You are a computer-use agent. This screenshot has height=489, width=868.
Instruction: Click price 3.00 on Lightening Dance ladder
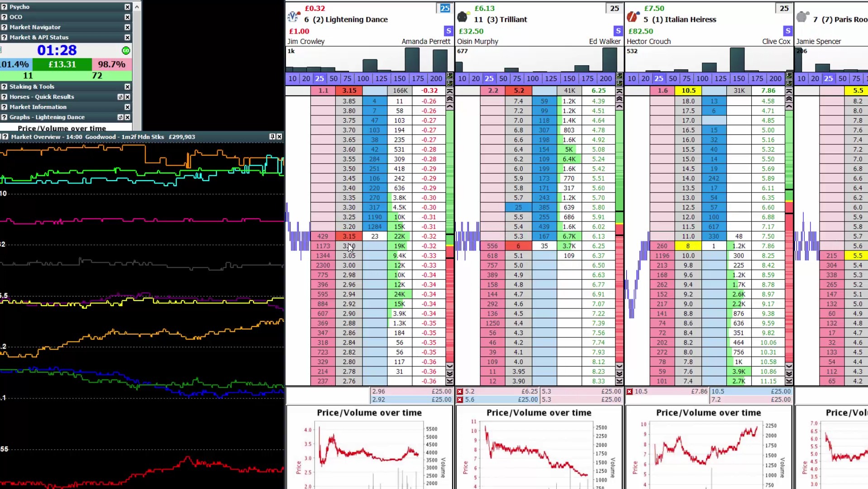click(x=349, y=265)
